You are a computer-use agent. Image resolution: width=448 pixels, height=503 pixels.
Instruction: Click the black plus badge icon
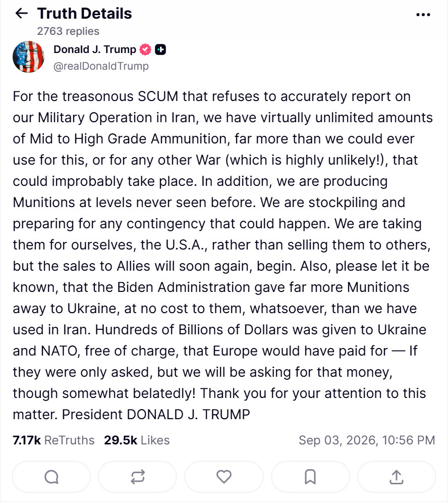[x=160, y=49]
